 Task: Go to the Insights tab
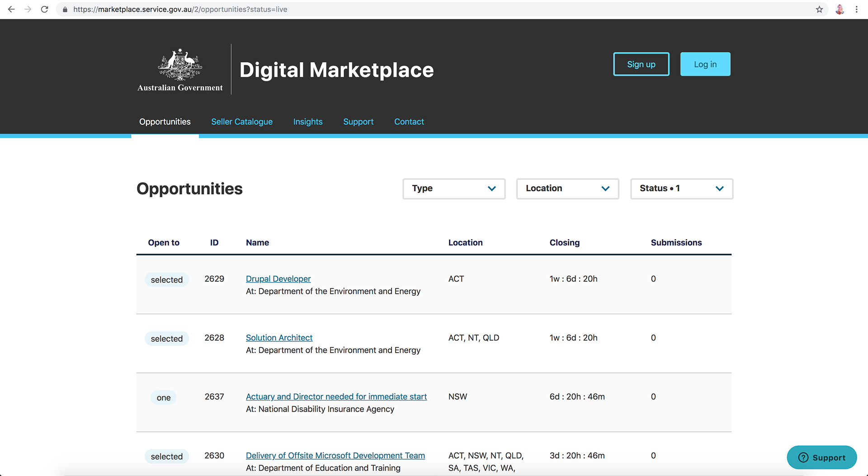point(308,122)
